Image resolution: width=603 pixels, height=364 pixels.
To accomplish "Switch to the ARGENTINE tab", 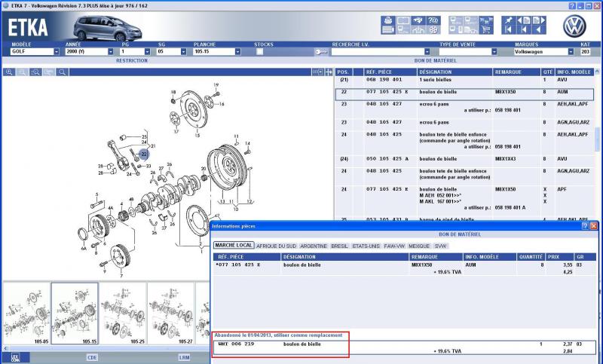I will (314, 246).
